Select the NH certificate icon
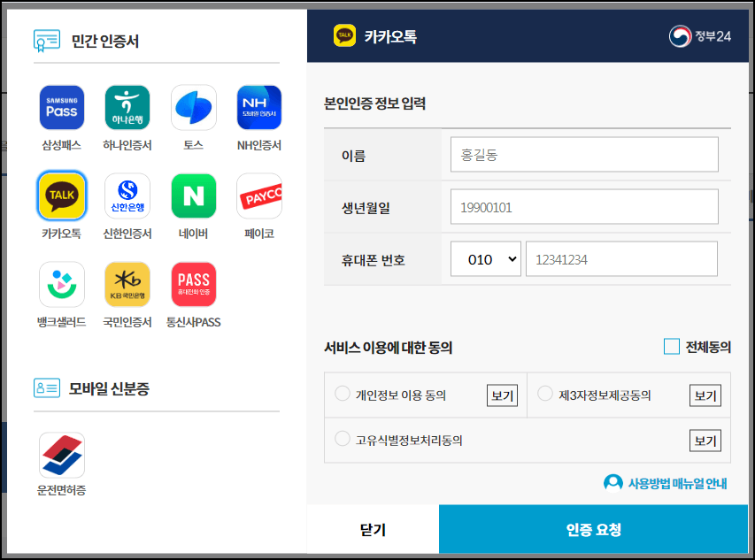 coord(258,106)
